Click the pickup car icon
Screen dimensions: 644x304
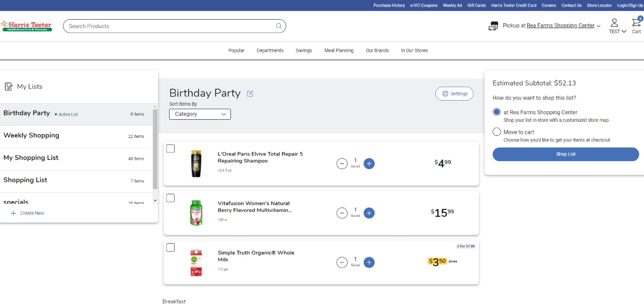(x=493, y=26)
